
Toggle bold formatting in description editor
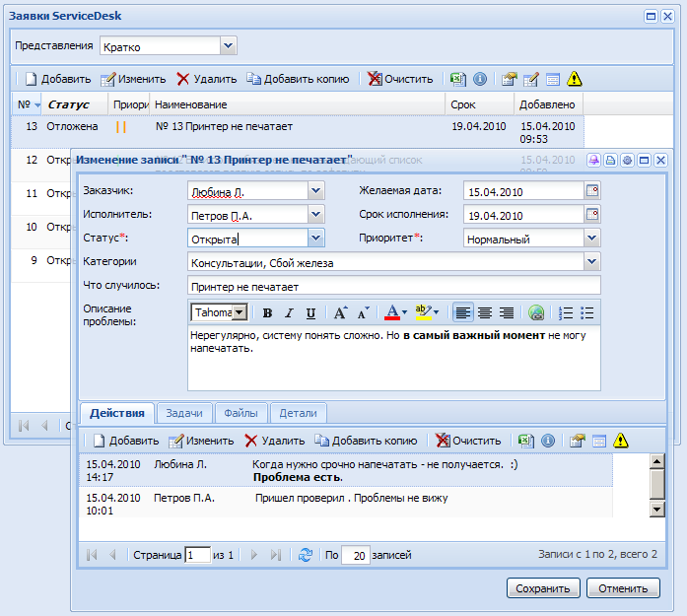(x=267, y=313)
